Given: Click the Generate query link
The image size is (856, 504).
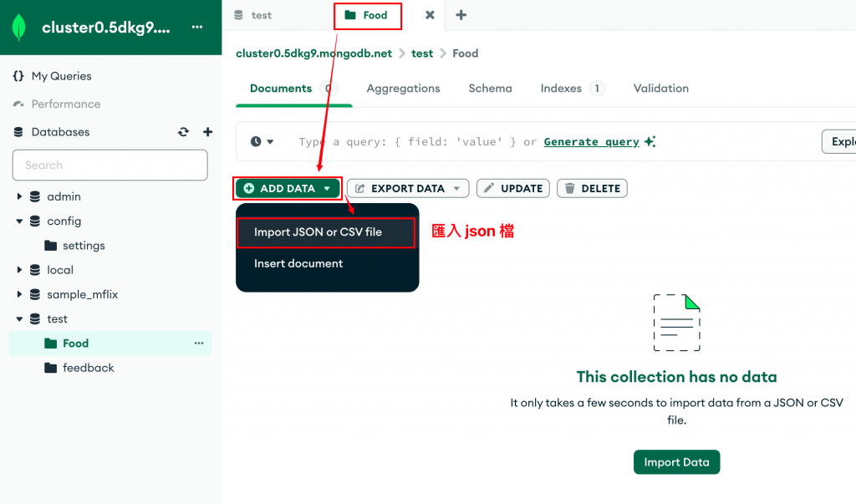Looking at the screenshot, I should 591,142.
